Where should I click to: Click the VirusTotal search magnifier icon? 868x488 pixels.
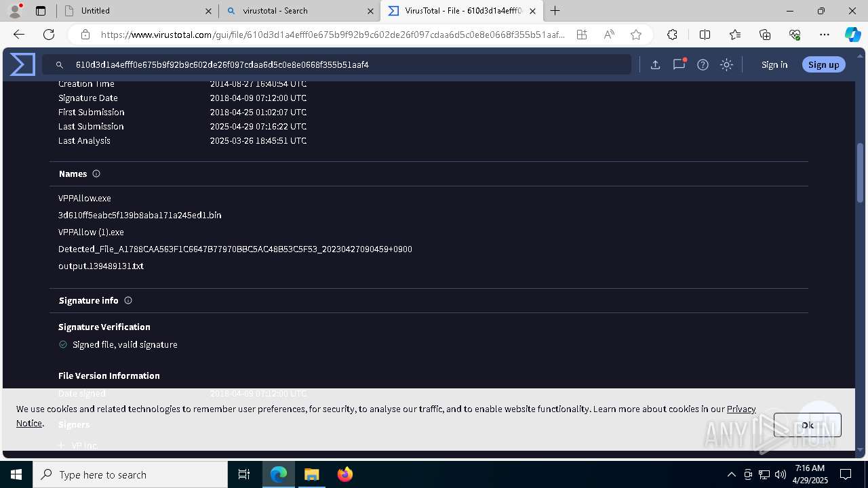pos(60,64)
